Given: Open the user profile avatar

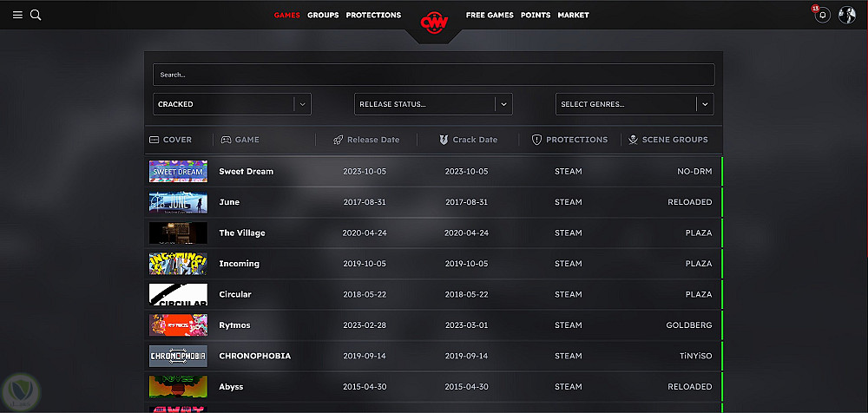Looking at the screenshot, I should 847,15.
